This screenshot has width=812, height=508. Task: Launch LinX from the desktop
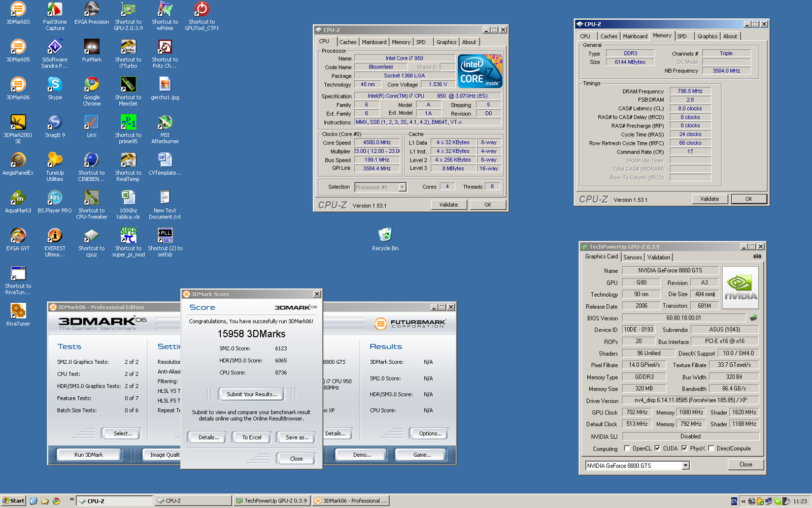click(91, 126)
